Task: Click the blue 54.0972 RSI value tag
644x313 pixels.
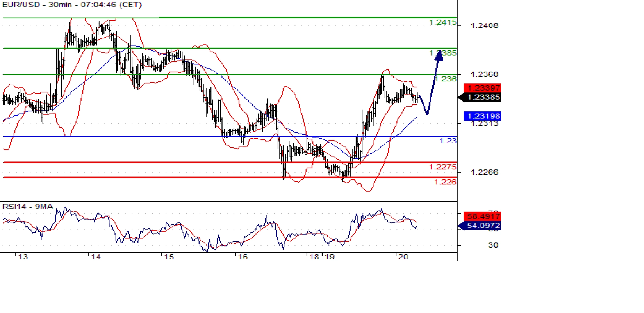Action: point(483,226)
